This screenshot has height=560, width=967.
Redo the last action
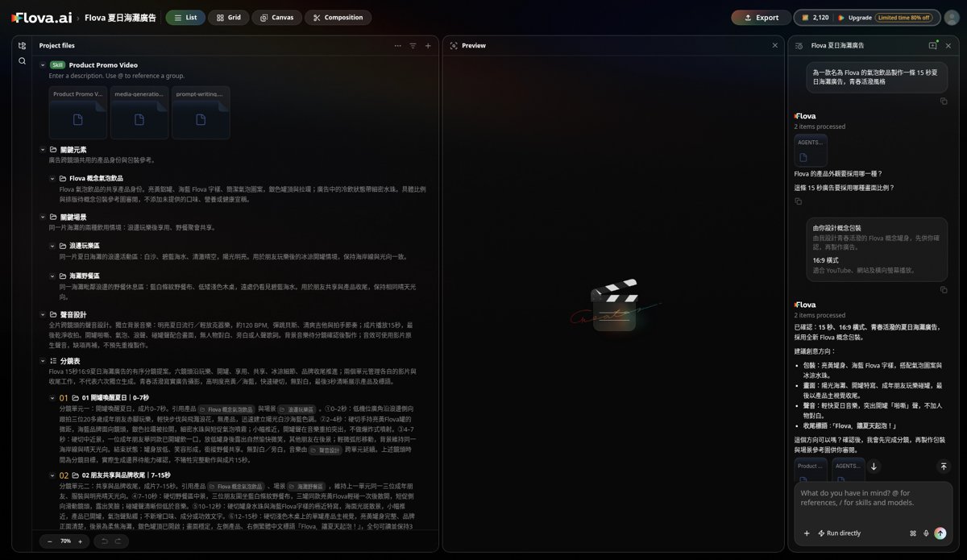[x=120, y=541]
